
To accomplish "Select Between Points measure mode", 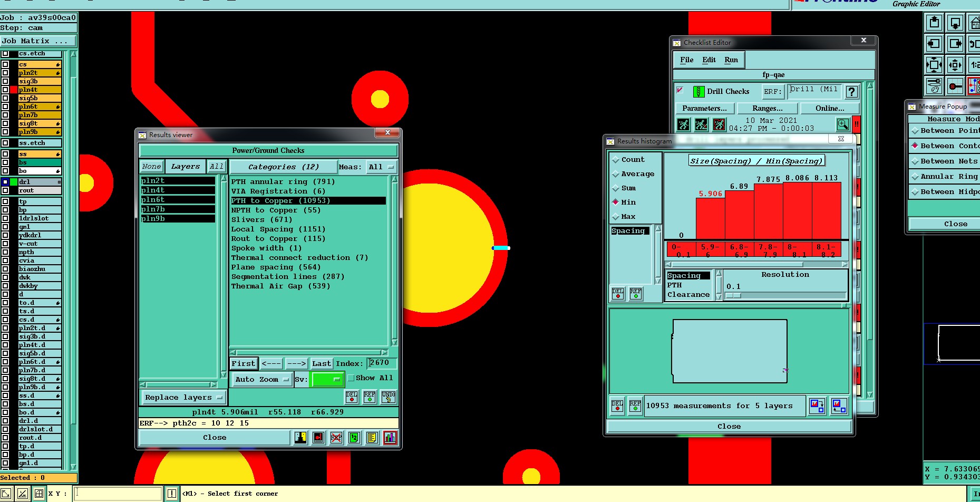I will click(915, 131).
